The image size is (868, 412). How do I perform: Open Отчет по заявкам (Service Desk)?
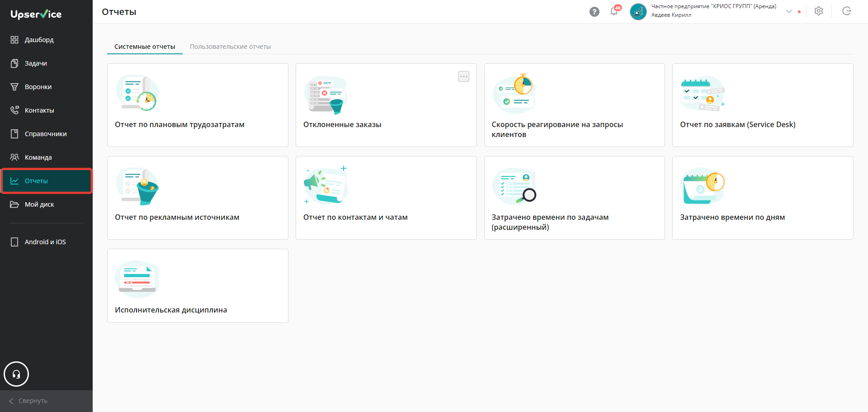(x=738, y=124)
